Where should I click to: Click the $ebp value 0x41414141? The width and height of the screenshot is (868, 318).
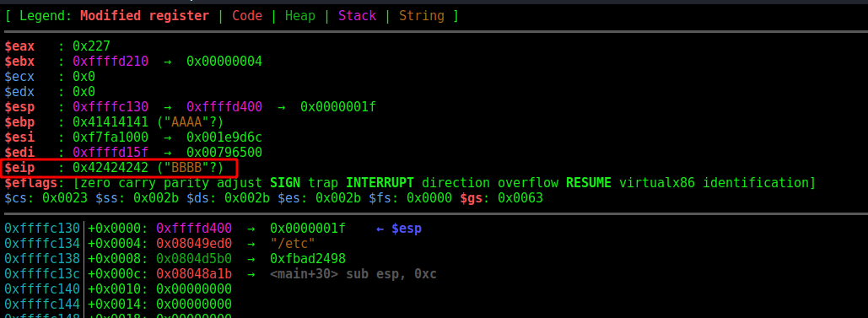[x=111, y=121]
